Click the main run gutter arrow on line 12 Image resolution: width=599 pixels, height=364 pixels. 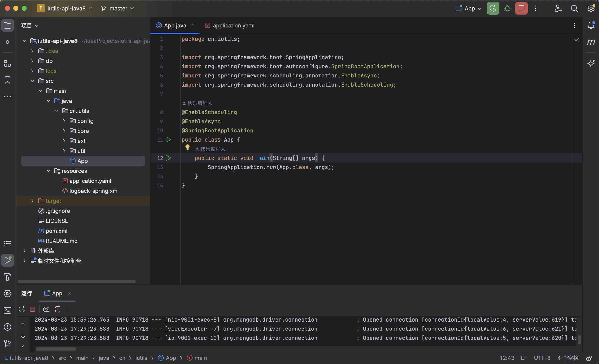pos(168,158)
